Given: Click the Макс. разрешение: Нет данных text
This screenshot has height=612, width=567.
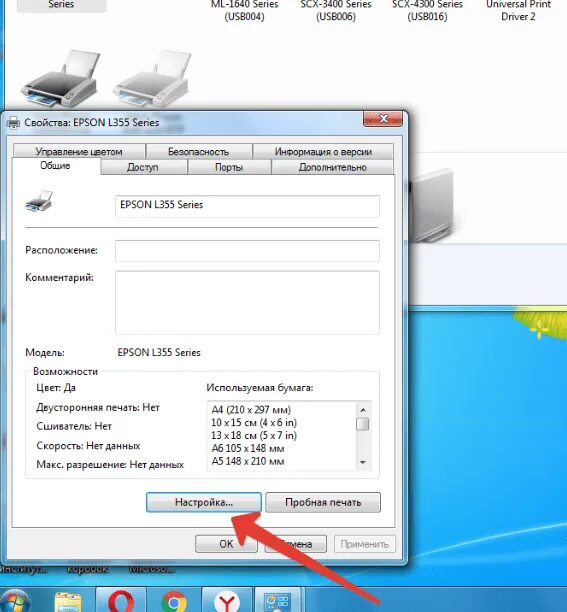Looking at the screenshot, I should click(110, 465).
